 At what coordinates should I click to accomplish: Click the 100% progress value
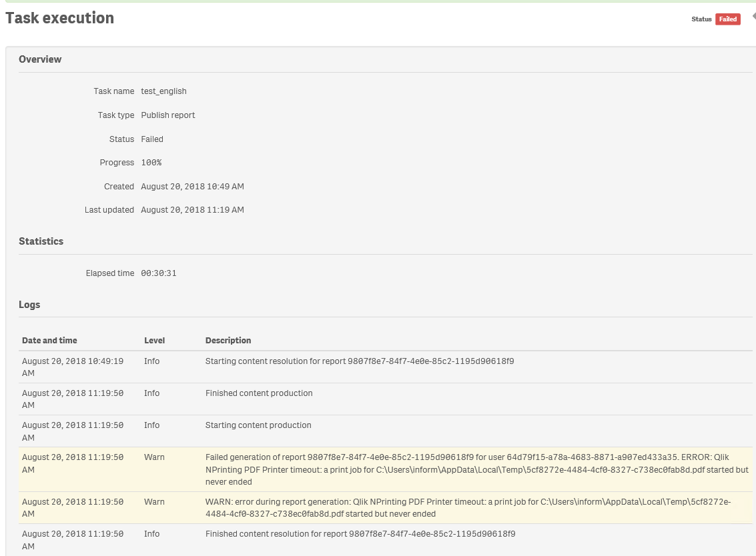point(151,163)
